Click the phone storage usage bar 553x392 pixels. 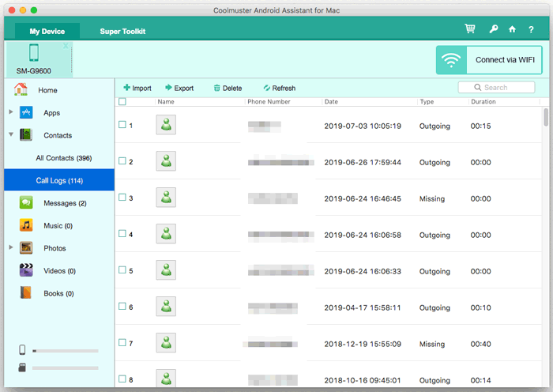tap(66, 351)
